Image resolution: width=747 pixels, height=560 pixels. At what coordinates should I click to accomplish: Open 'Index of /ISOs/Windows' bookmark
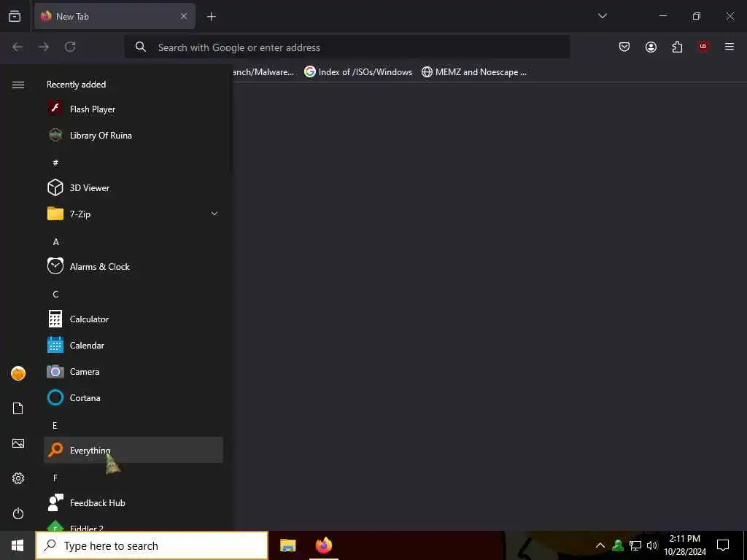click(358, 72)
